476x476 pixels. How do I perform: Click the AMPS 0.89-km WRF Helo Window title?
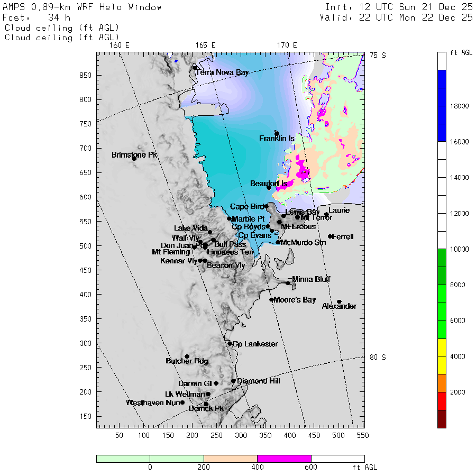click(x=83, y=7)
